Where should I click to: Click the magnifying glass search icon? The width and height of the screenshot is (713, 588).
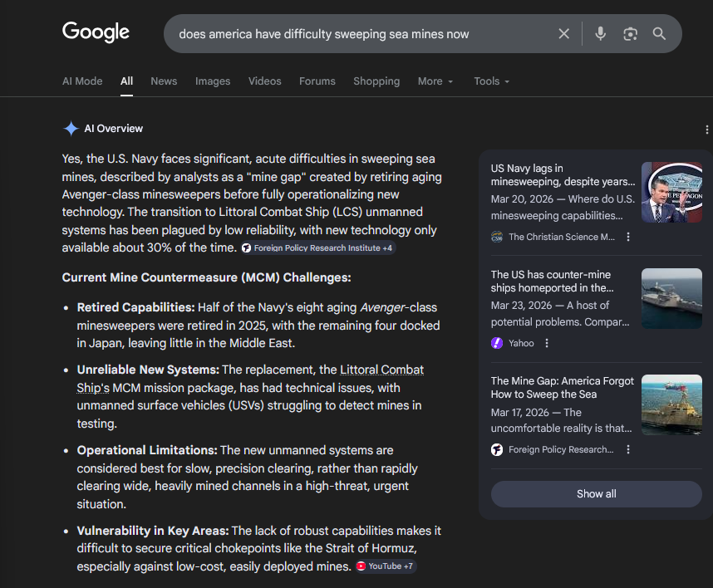(659, 34)
